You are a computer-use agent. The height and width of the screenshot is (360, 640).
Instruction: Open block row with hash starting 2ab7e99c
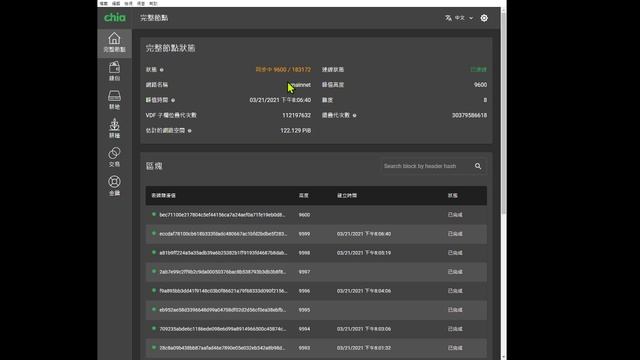(316, 272)
